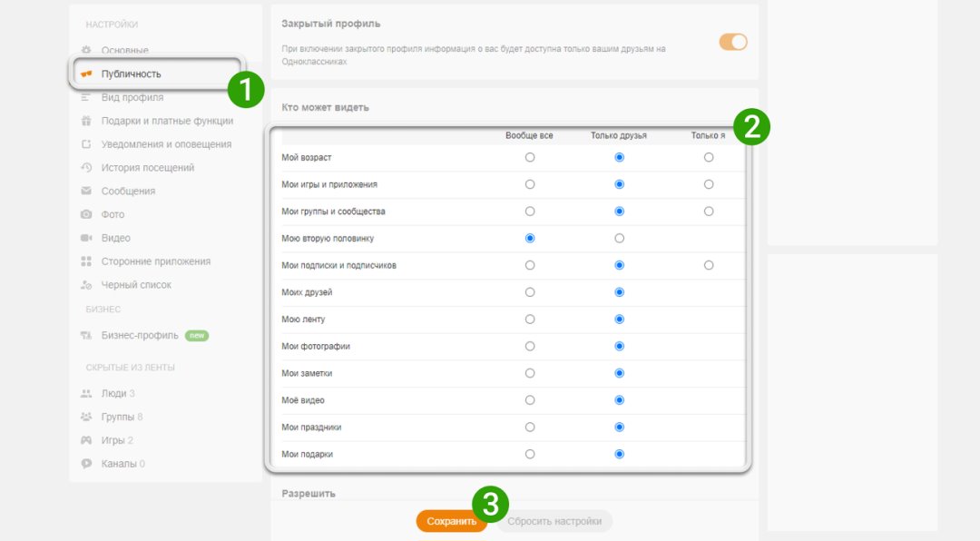
Task: Click the orange Сохранить button
Action: point(451,521)
